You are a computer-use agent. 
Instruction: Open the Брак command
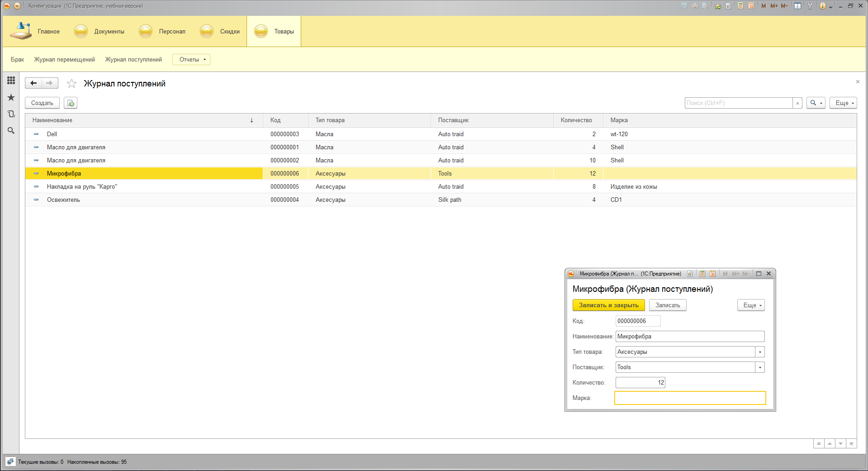(18, 60)
